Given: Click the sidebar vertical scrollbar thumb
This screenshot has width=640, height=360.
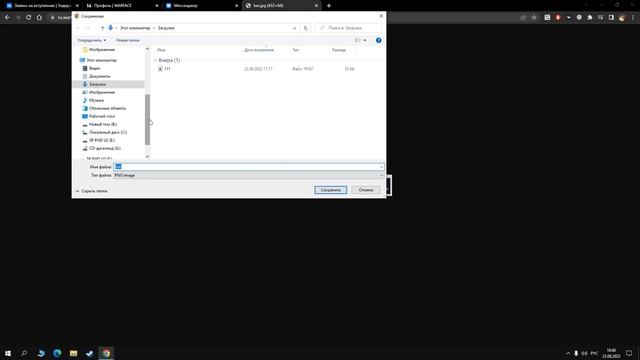Looking at the screenshot, I should 147,120.
